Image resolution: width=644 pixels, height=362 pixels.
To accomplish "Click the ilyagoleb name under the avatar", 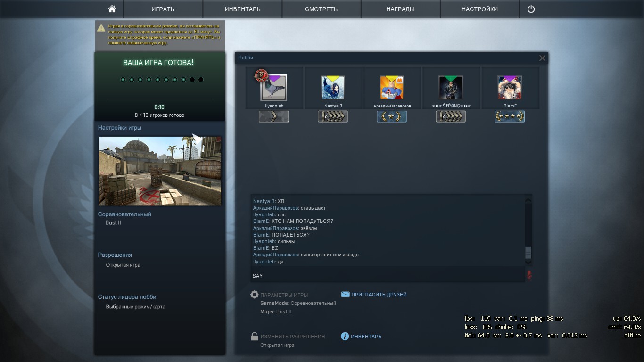I will coord(274,106).
